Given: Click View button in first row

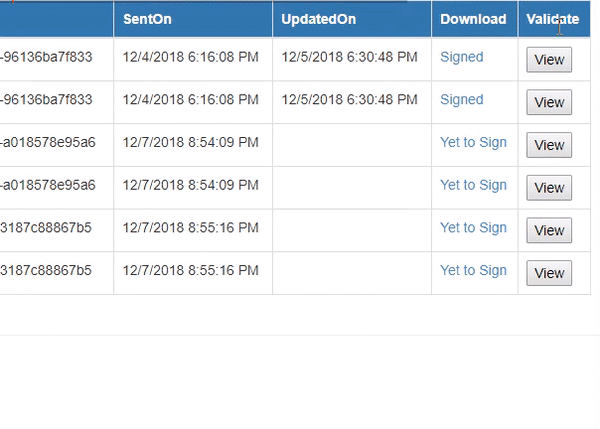Looking at the screenshot, I should (549, 60).
